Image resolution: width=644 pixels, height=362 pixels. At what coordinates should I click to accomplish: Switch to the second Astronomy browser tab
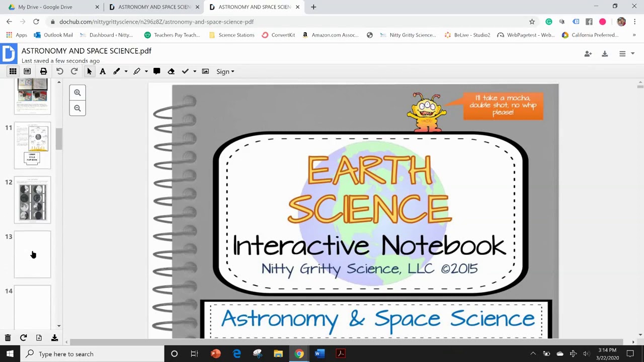(154, 7)
